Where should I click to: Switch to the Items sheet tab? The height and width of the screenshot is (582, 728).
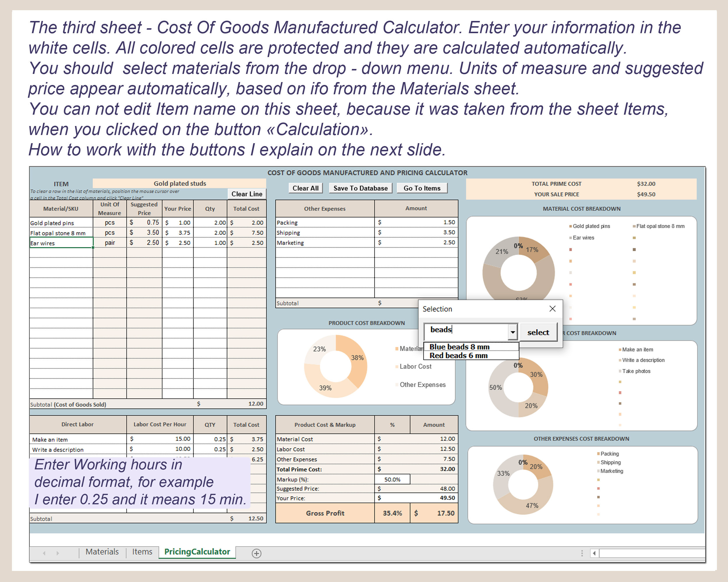(142, 552)
